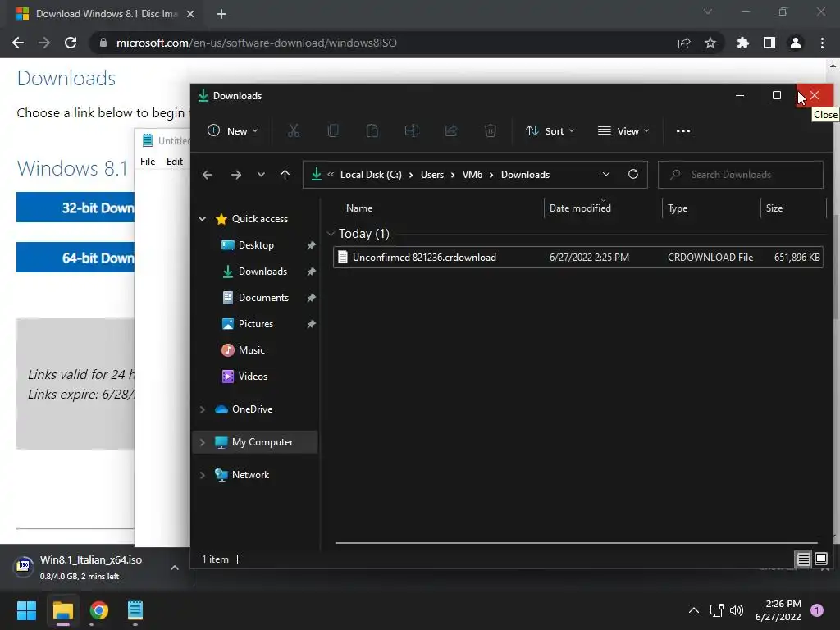Screen dimensions: 840x630
Task: Open Pictures in Quick access
Action: pyautogui.click(x=256, y=323)
